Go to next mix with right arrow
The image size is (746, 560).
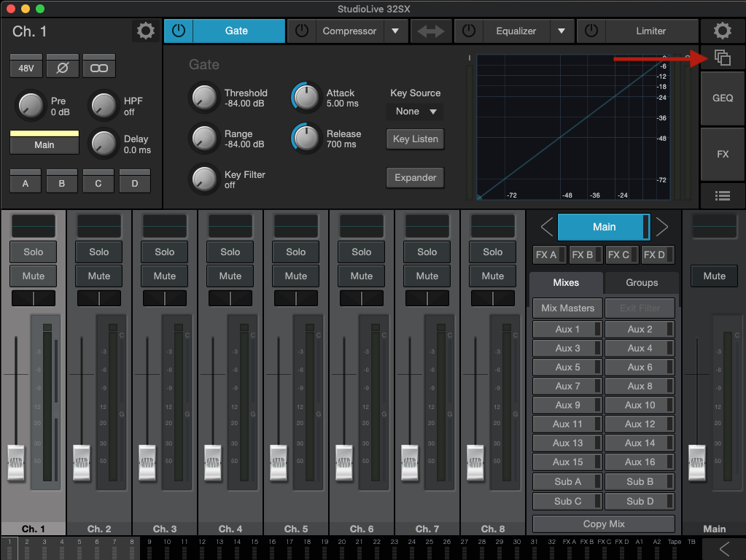click(x=662, y=227)
